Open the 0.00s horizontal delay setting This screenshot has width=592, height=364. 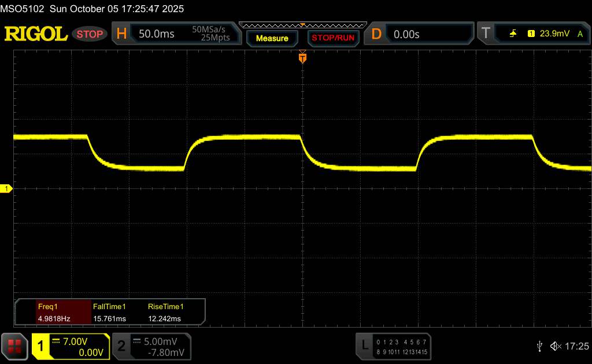pos(406,34)
